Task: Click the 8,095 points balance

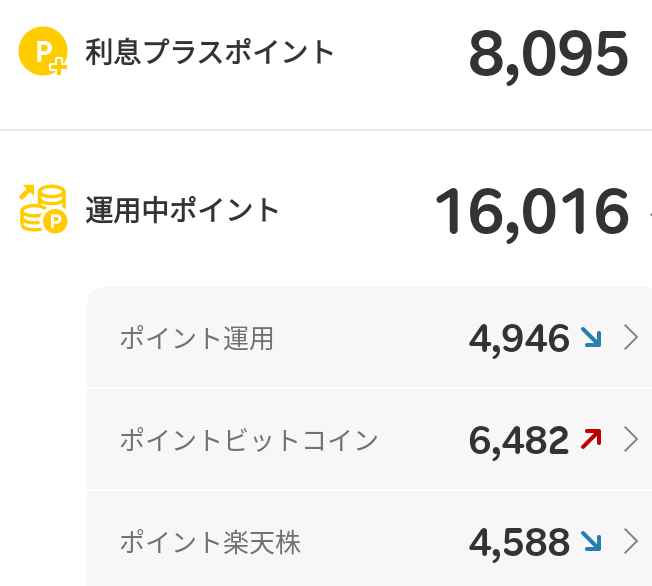Action: (548, 55)
